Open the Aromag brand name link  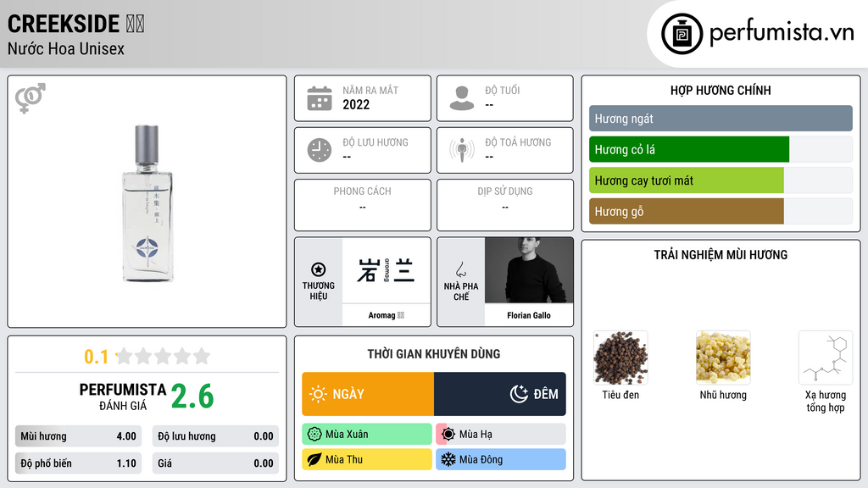tap(386, 315)
